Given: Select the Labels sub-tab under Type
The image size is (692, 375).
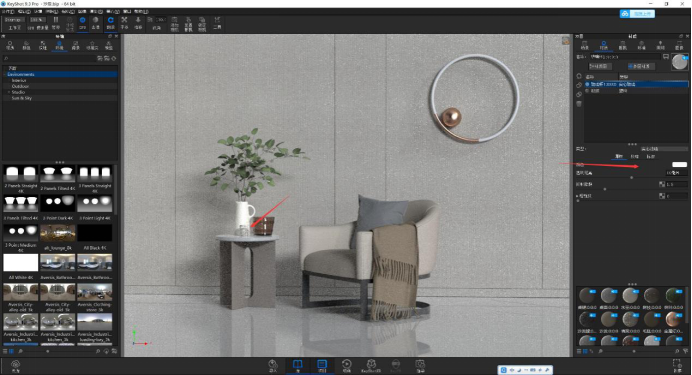Looking at the screenshot, I should [x=651, y=157].
